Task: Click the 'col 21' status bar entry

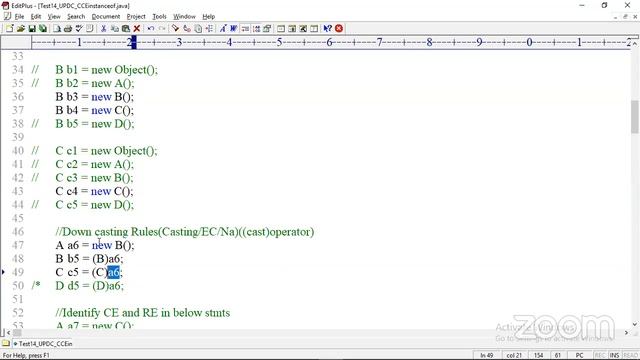Action: [514, 355]
